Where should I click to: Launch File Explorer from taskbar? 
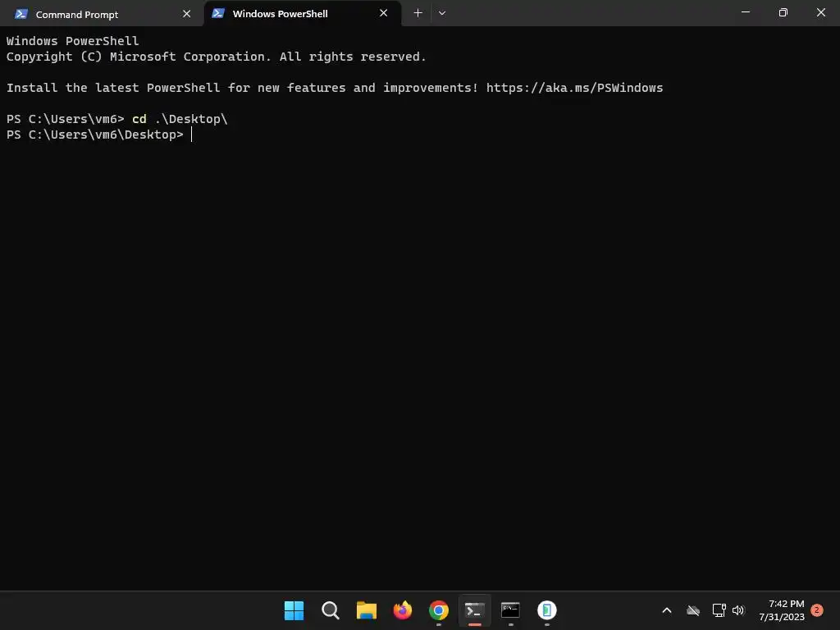coord(367,610)
